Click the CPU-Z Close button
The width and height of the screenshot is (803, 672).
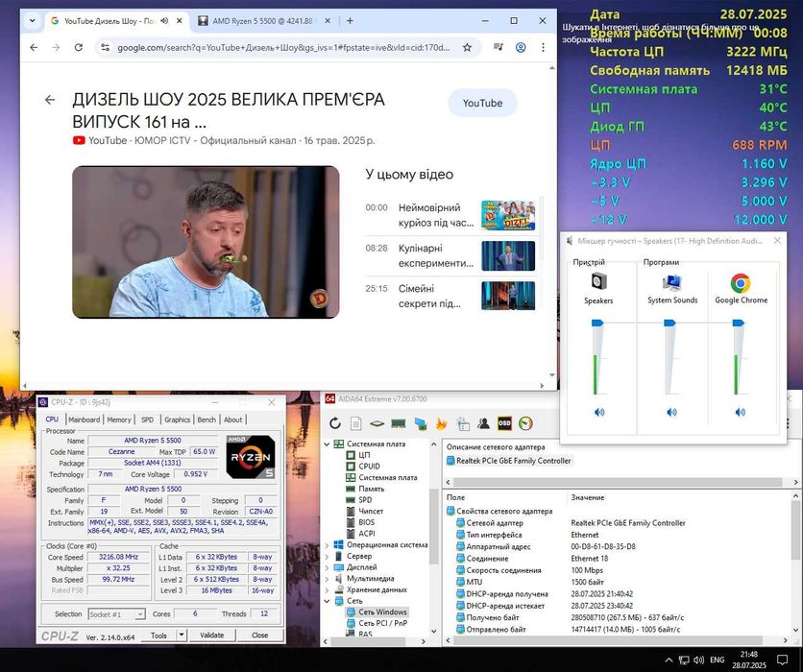point(259,636)
